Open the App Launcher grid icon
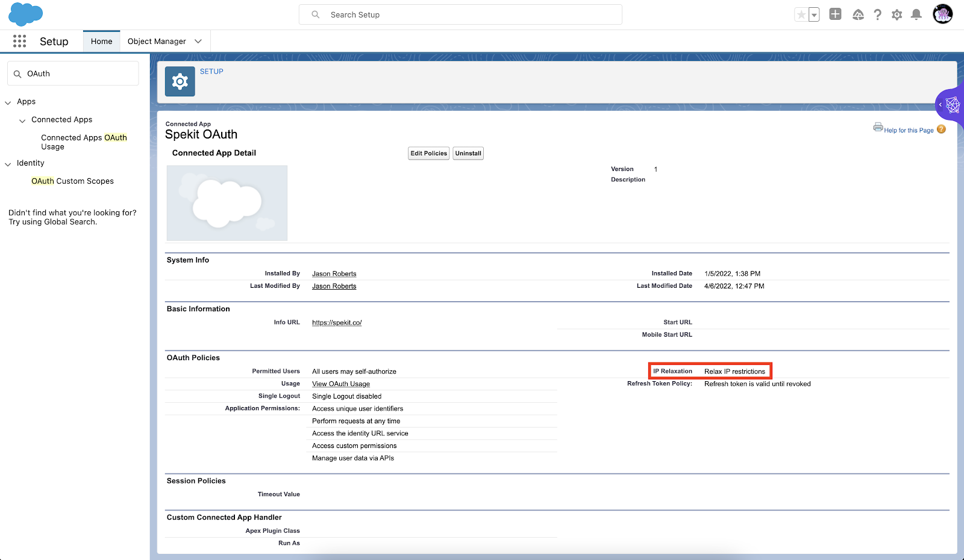The image size is (964, 560). pos(19,41)
